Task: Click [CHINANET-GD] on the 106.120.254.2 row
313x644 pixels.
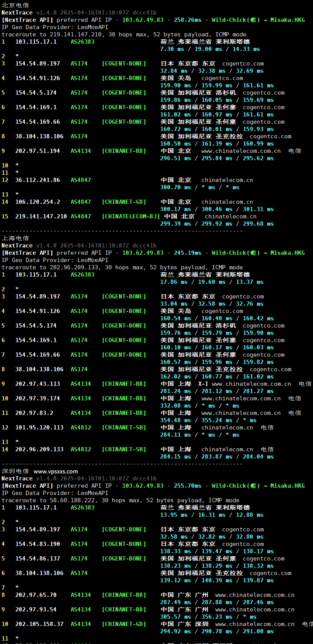Action: 124,202
